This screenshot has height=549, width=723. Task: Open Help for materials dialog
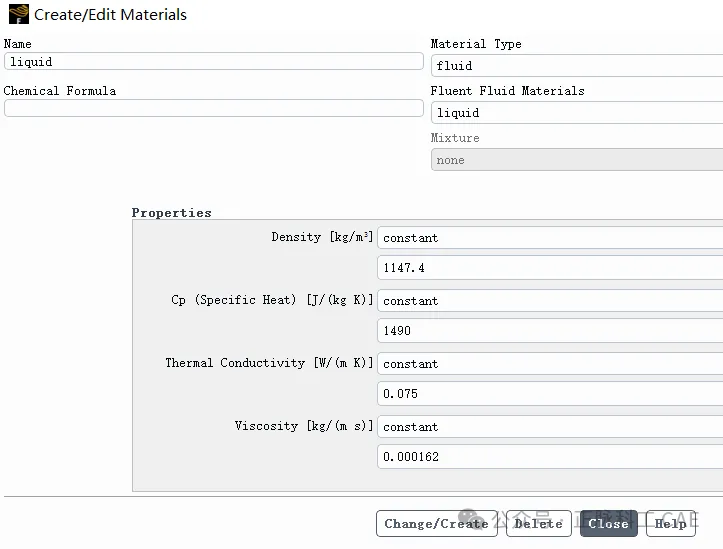[670, 524]
